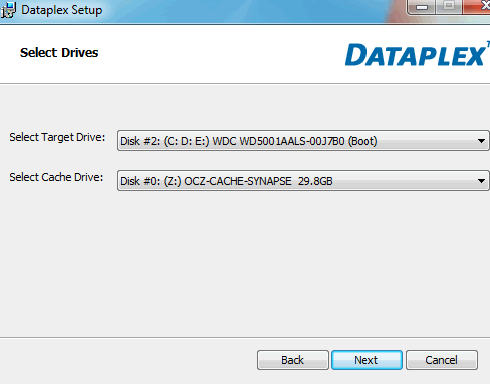Click the 'Select Drives' heading

[59, 53]
